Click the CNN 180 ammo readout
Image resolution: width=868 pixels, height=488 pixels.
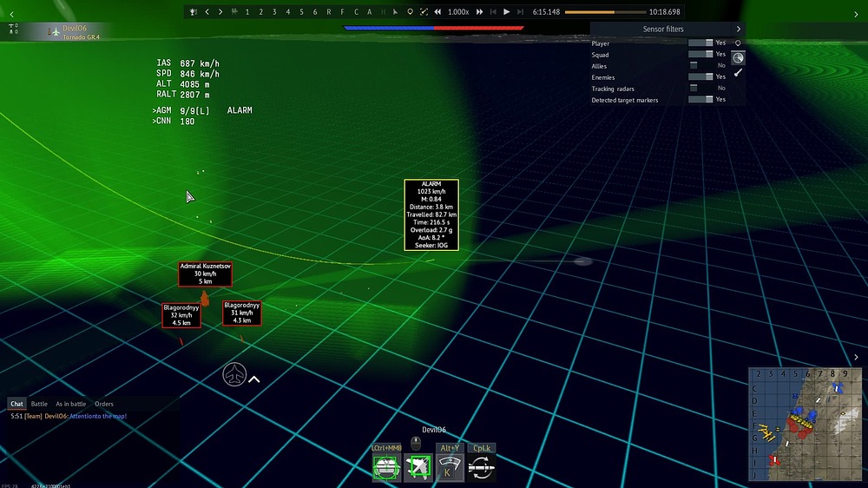[174, 122]
